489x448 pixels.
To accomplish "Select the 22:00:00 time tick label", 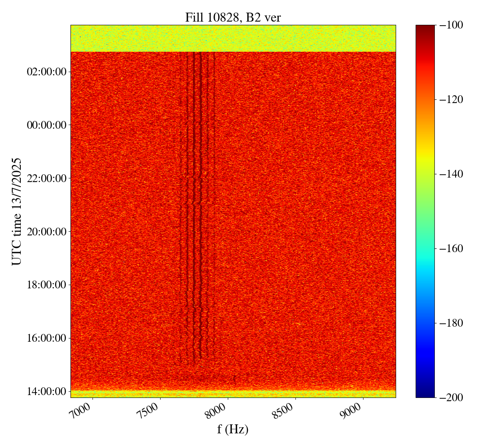I will click(46, 178).
